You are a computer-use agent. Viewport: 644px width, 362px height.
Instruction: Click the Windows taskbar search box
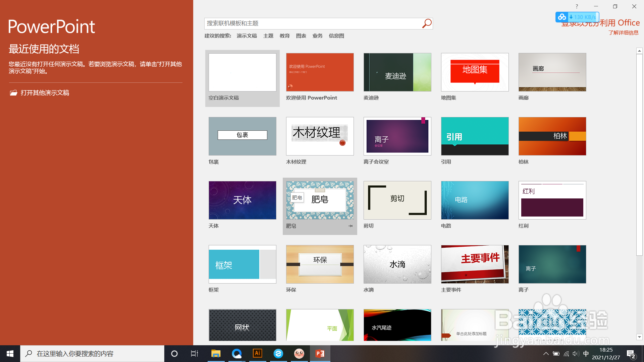click(x=92, y=354)
